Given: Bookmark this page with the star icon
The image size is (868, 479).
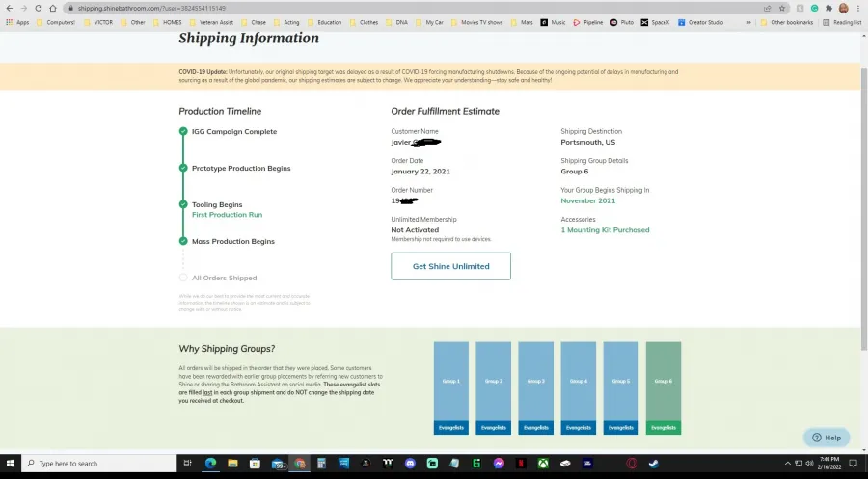Looking at the screenshot, I should coord(782,9).
